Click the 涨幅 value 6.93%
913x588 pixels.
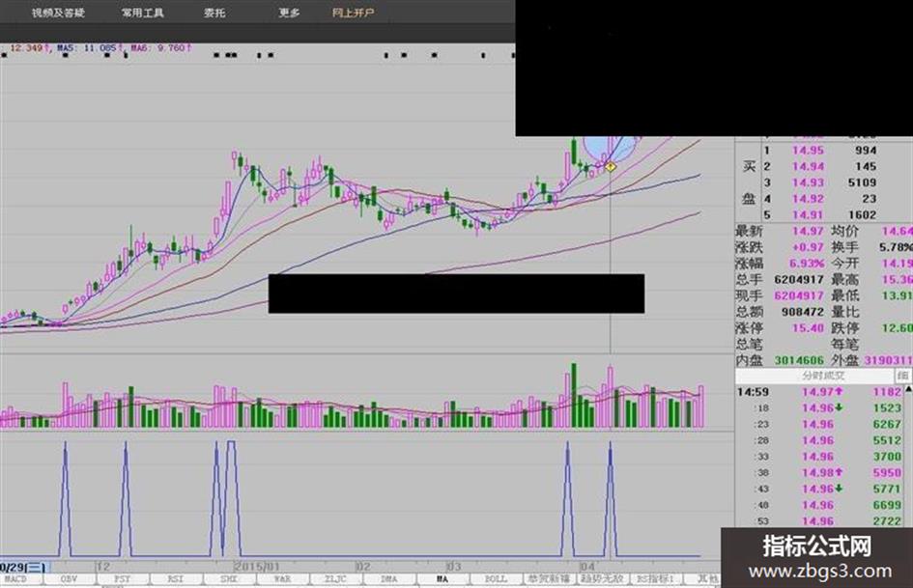point(807,264)
